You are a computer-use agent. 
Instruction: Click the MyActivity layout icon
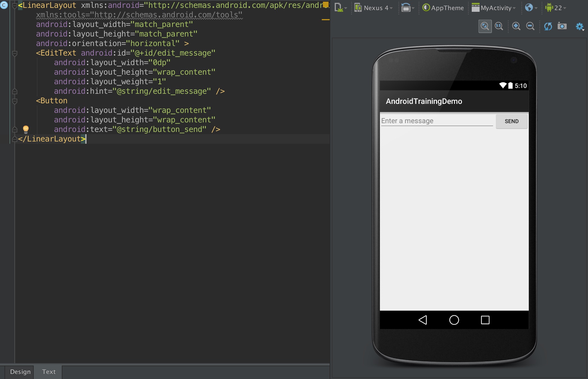(475, 8)
